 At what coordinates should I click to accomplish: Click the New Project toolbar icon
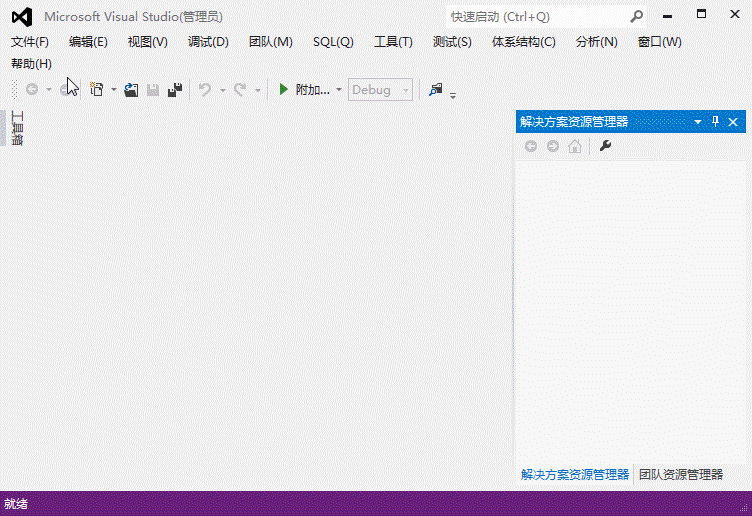pos(97,90)
